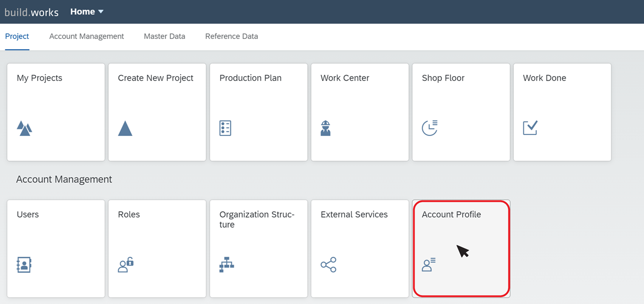Select the Project tab
The height and width of the screenshot is (304, 644).
(17, 36)
